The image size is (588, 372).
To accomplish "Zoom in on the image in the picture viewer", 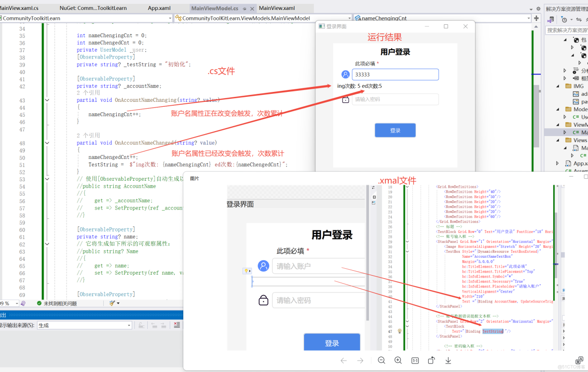I will [x=398, y=360].
